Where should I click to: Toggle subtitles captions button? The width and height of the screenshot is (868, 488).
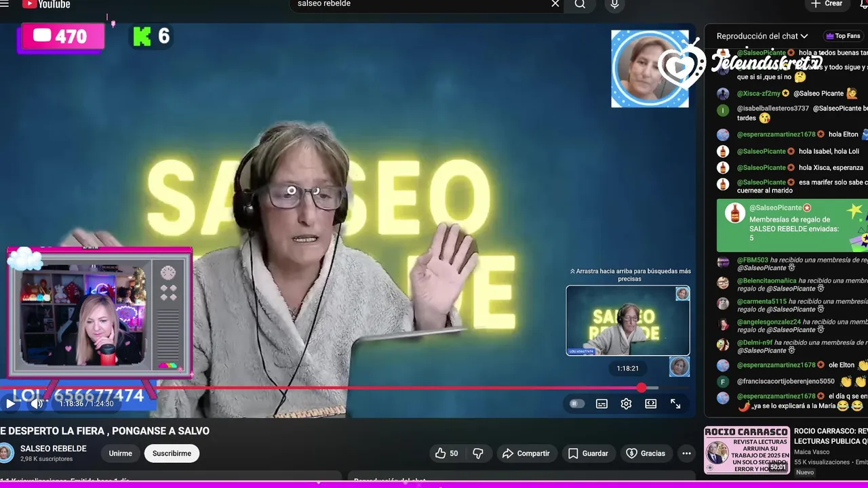click(601, 404)
